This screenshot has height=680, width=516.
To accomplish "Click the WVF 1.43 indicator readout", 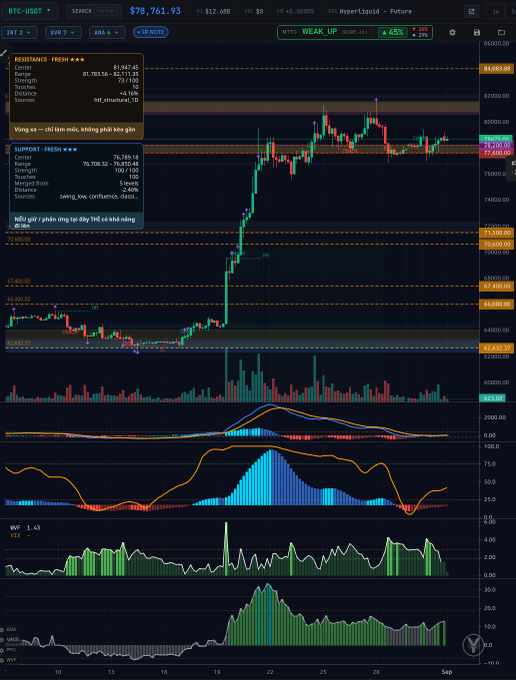I will click(25, 528).
